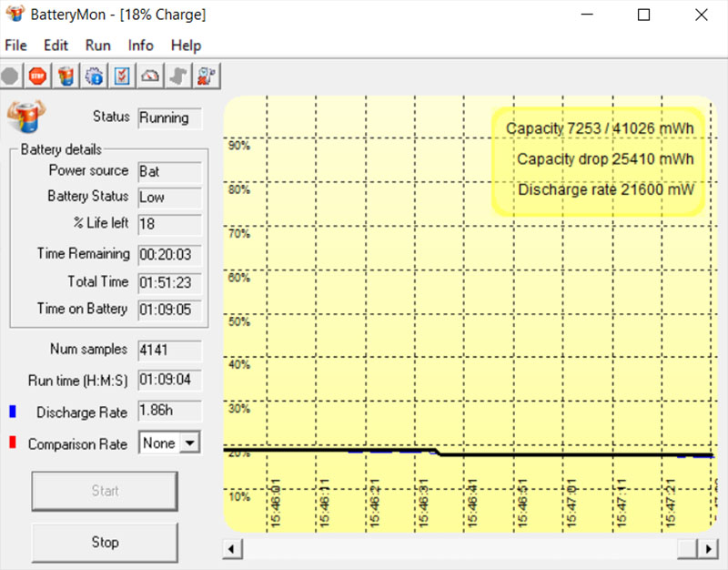This screenshot has height=570, width=728.
Task: Click the 15:46:01 time label on graph
Action: pos(276,504)
